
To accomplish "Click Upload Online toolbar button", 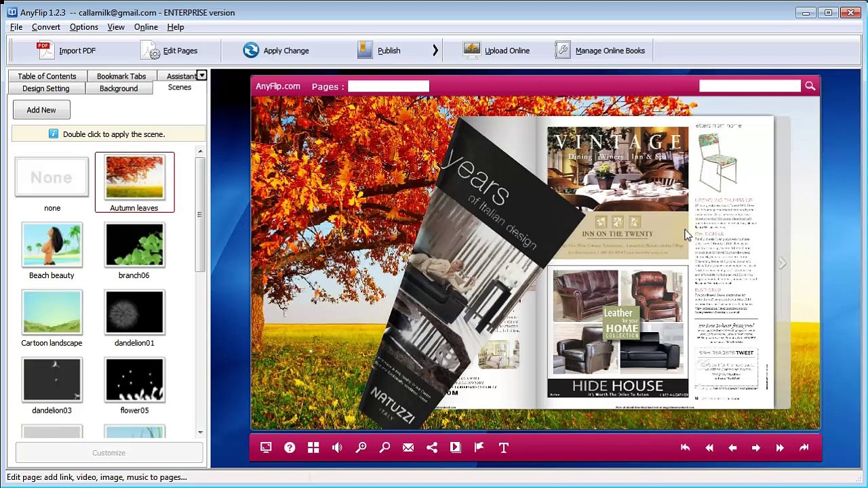I will [x=497, y=51].
